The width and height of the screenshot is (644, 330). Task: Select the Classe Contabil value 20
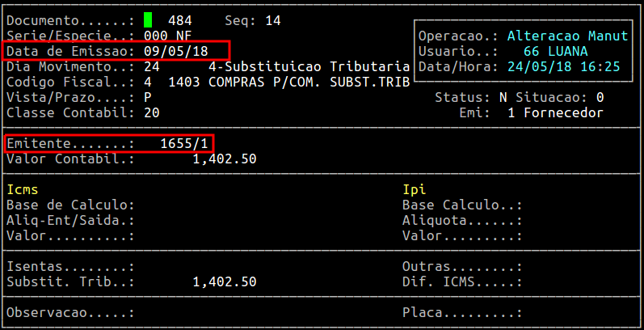click(x=152, y=112)
